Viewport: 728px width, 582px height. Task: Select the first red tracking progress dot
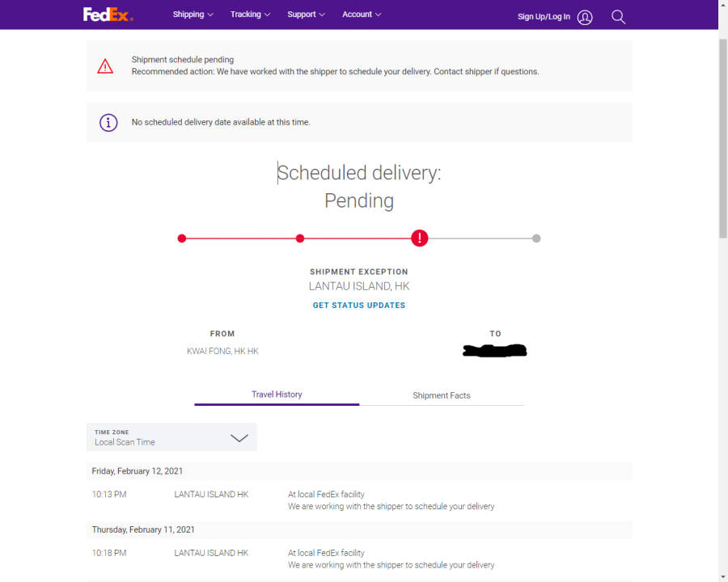[182, 238]
